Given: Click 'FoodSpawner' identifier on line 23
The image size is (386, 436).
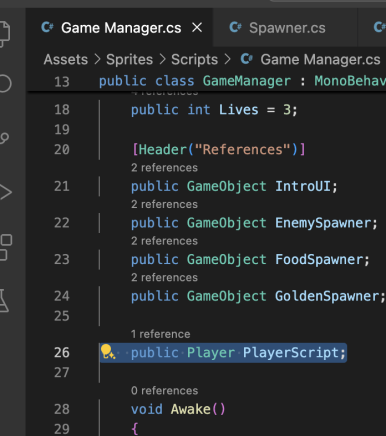Looking at the screenshot, I should pyautogui.click(x=319, y=260).
